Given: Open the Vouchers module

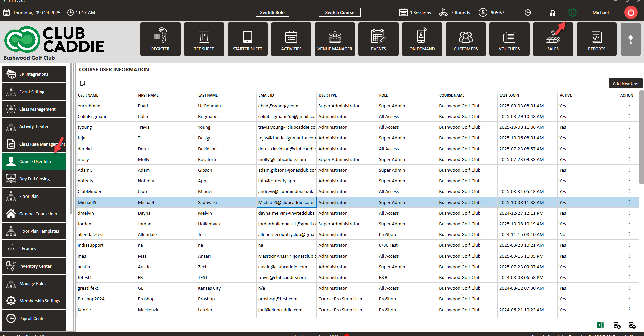Looking at the screenshot, I should tap(509, 39).
